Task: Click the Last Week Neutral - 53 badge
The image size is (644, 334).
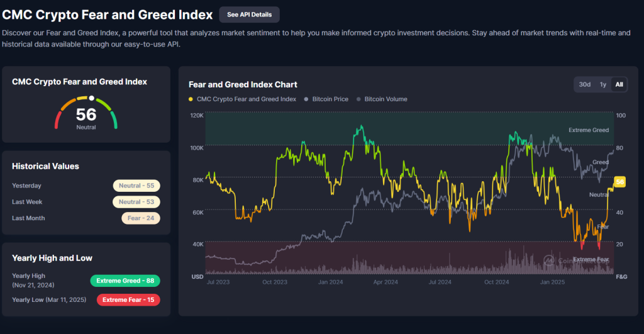Action: (136, 202)
